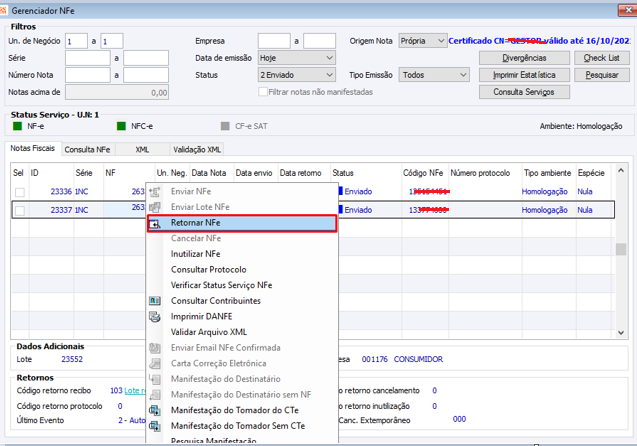Screen dimensions: 637x446
Task: Click the green NFC-e service status indicator
Action: coord(121,126)
